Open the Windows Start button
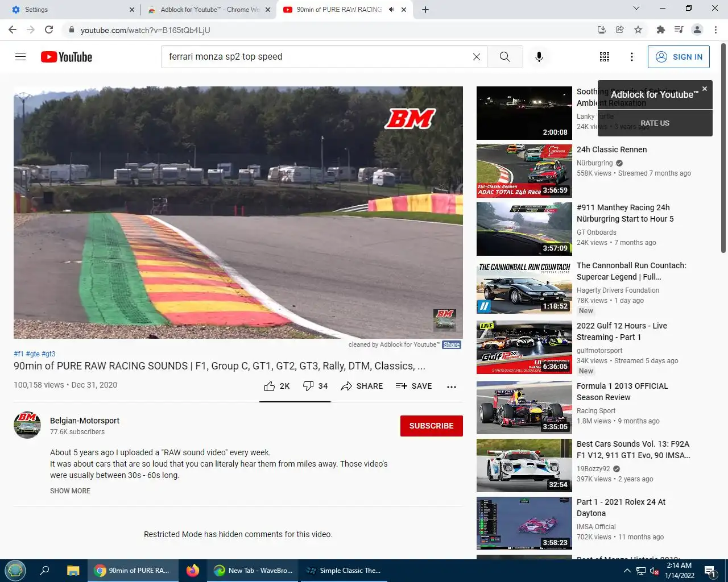The image size is (728, 582). coord(15,571)
